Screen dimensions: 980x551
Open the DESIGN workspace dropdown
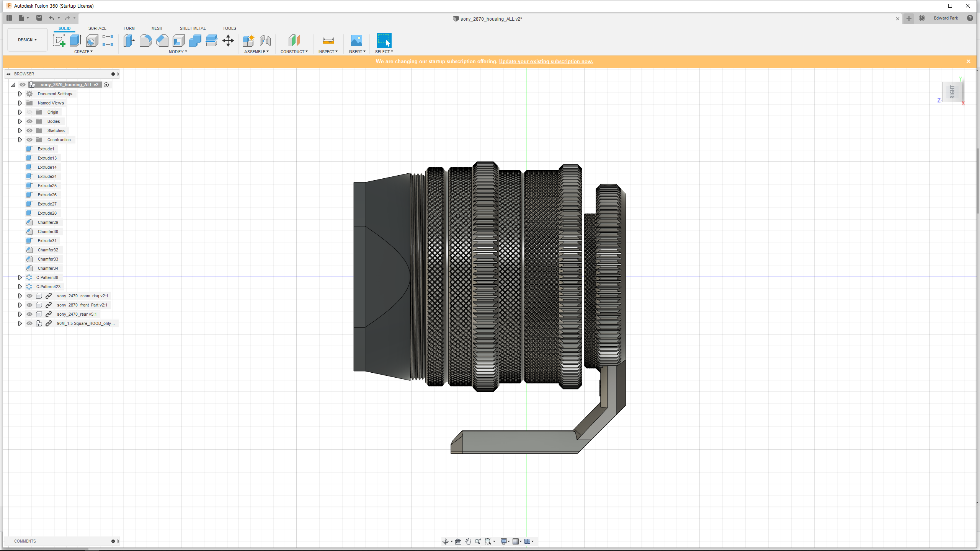(x=27, y=40)
